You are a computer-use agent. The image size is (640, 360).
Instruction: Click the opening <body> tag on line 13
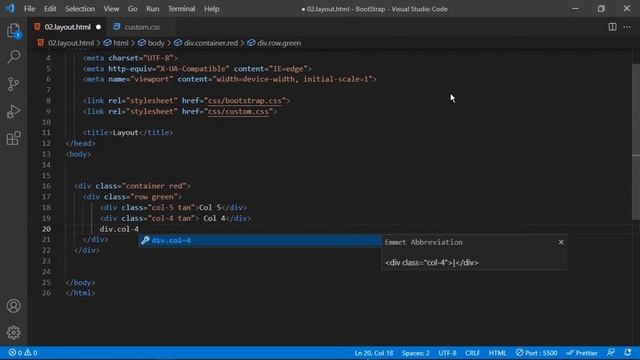[x=78, y=154]
